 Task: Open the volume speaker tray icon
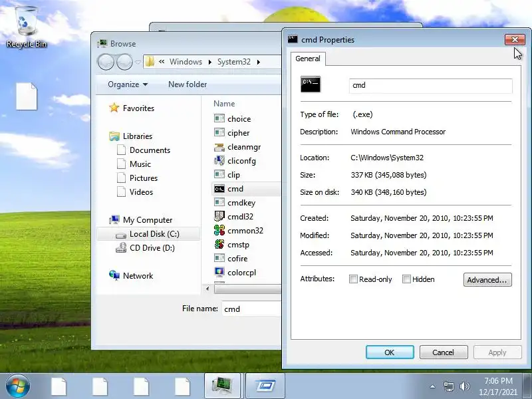point(464,386)
